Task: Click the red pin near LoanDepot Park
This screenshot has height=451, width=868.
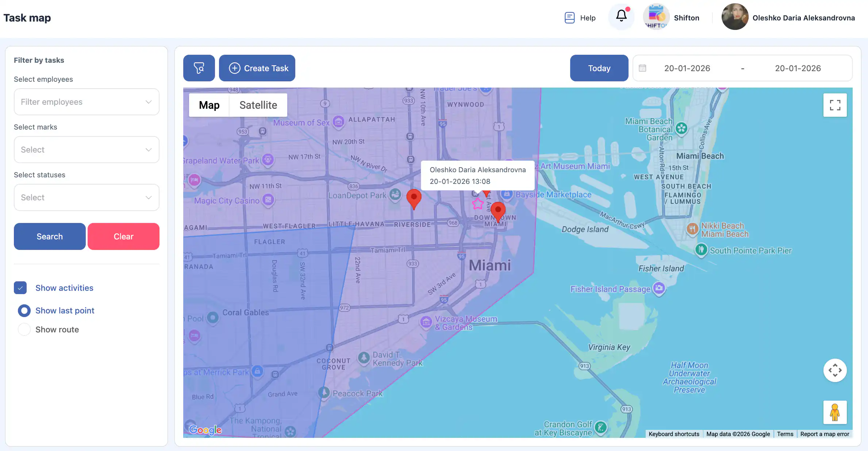Action: click(414, 198)
